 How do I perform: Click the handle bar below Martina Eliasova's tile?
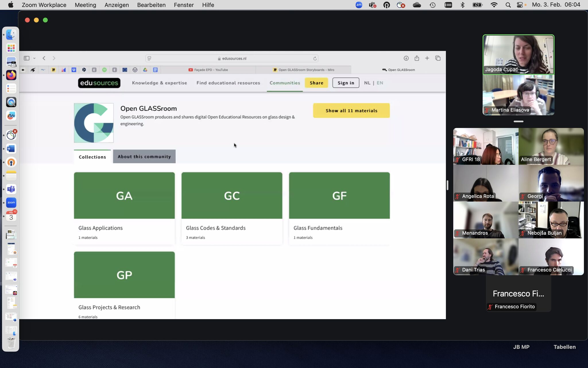[x=519, y=122]
